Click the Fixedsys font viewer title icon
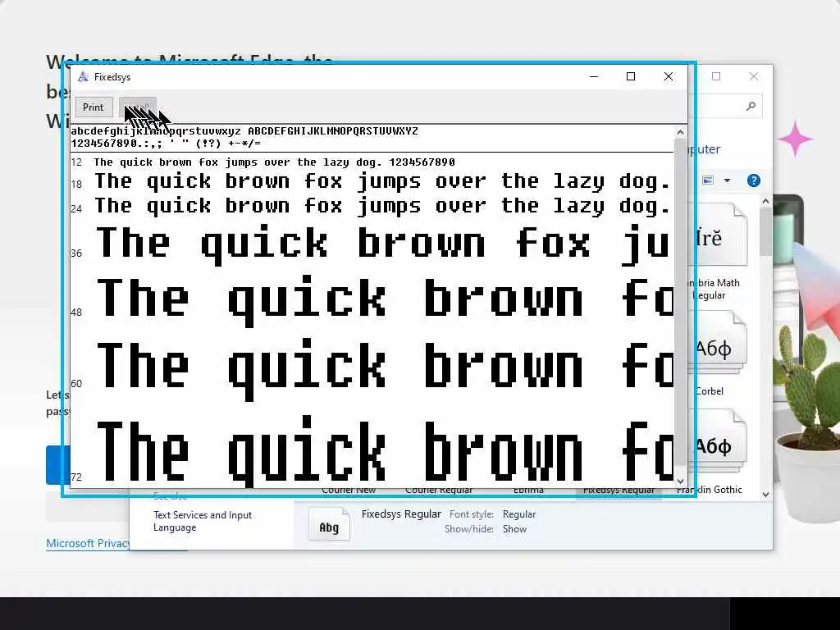This screenshot has width=840, height=630. [83, 76]
